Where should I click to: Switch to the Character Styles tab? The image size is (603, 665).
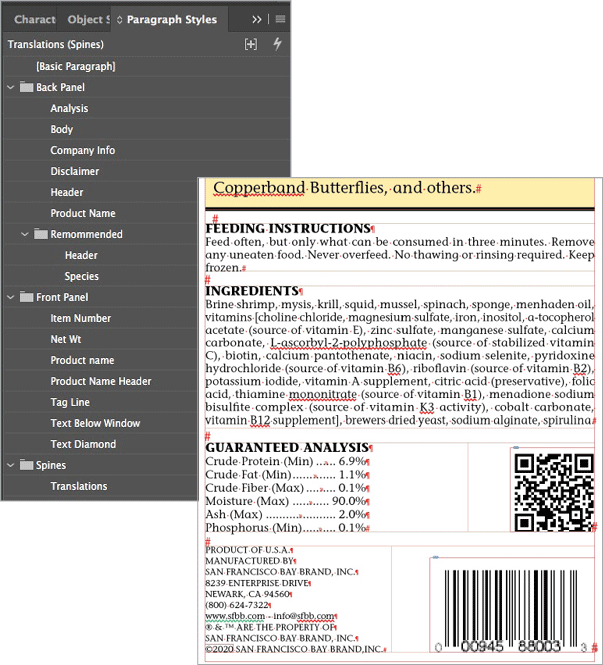point(34,20)
